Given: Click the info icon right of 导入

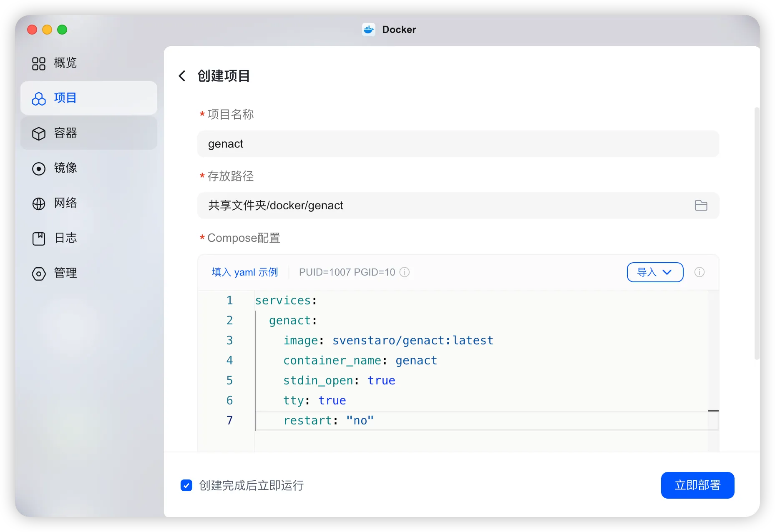Looking at the screenshot, I should [700, 272].
